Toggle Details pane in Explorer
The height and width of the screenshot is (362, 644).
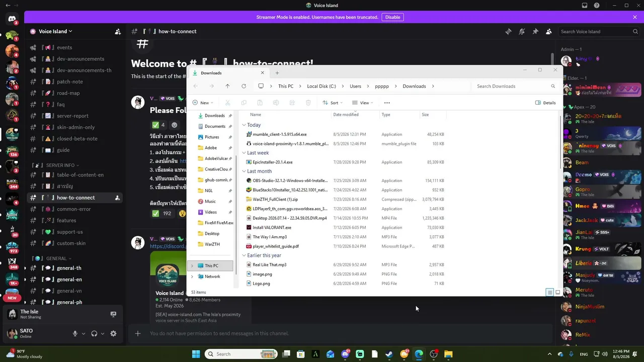tap(546, 103)
